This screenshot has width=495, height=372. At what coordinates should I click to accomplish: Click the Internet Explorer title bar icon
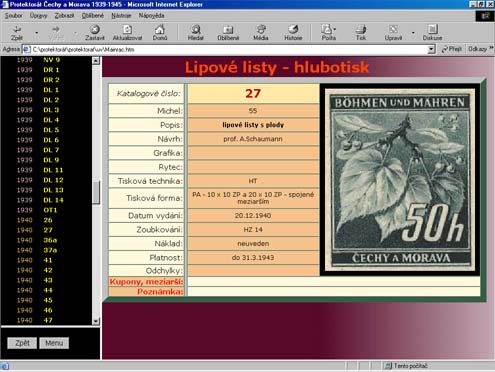pyautogui.click(x=5, y=4)
